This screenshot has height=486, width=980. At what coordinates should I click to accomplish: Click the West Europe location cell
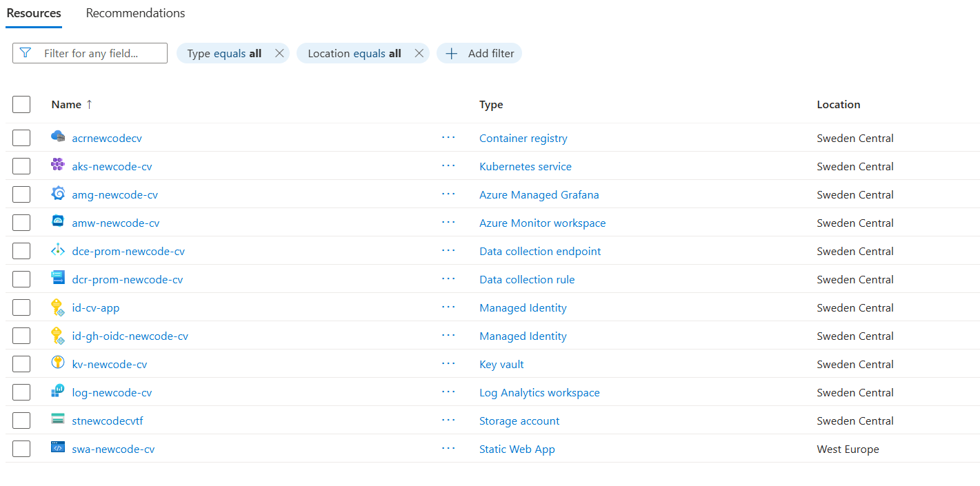pyautogui.click(x=848, y=449)
